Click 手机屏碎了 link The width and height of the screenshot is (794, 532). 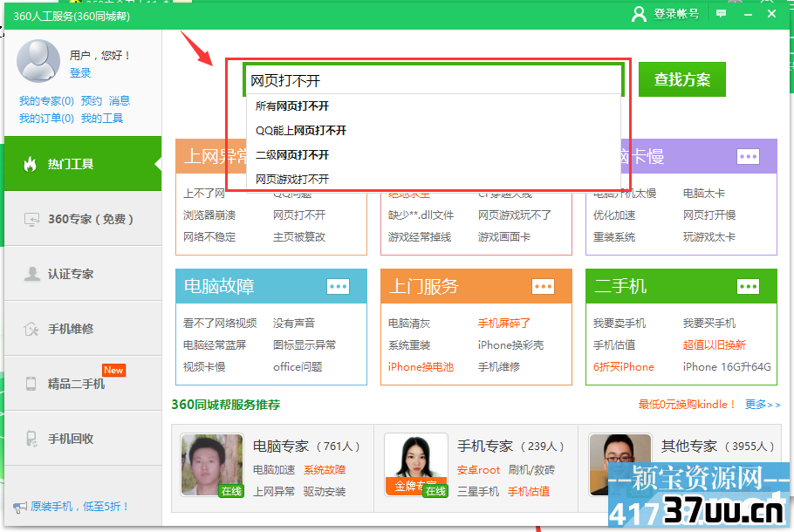503,324
